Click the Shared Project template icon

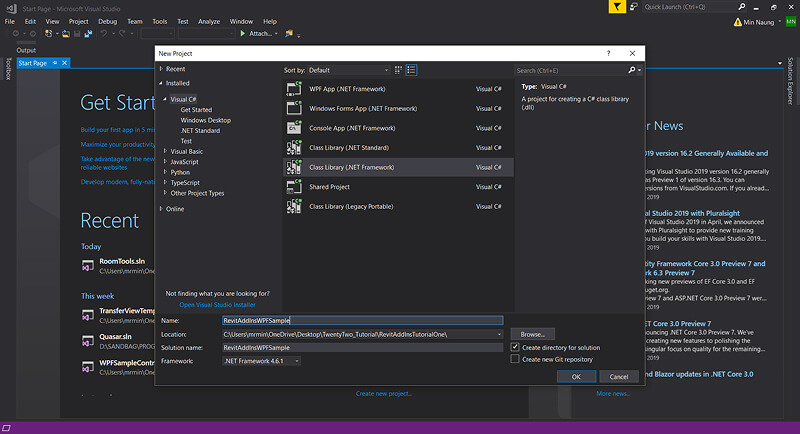294,187
